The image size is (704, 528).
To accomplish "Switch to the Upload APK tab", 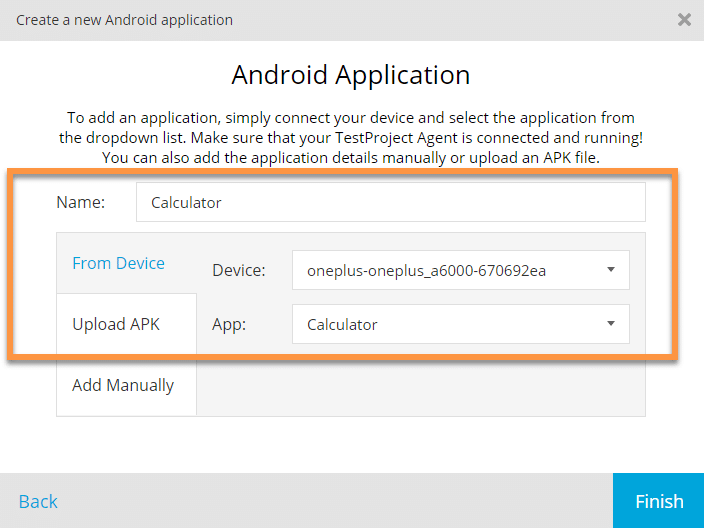I will (x=127, y=324).
